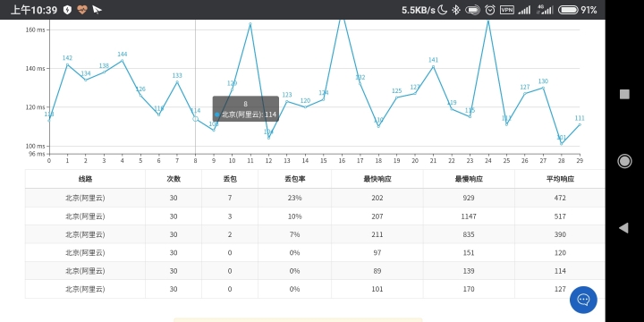Tap the shield icon in status bar
Image resolution: width=644 pixels, height=322 pixels.
67,10
